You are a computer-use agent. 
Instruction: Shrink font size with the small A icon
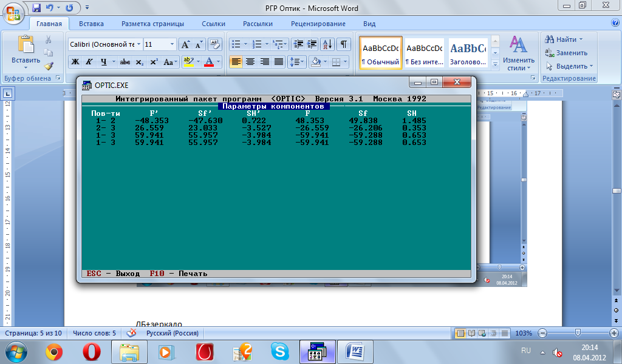coord(199,44)
